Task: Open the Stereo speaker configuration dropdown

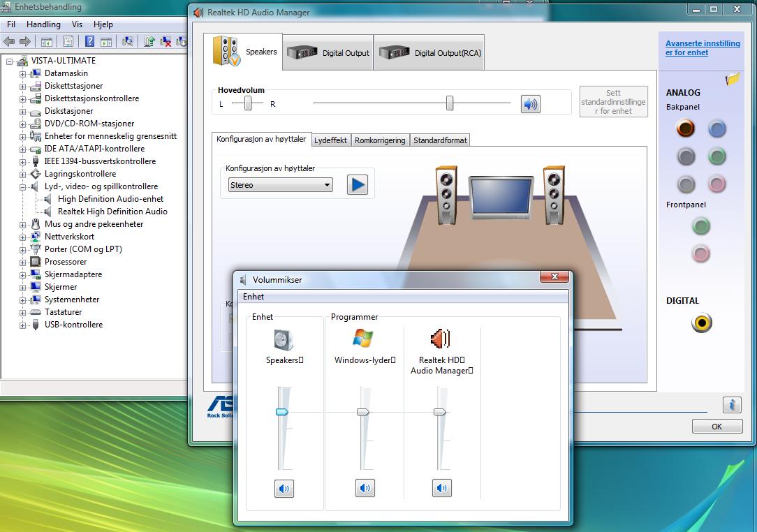Action: click(280, 185)
